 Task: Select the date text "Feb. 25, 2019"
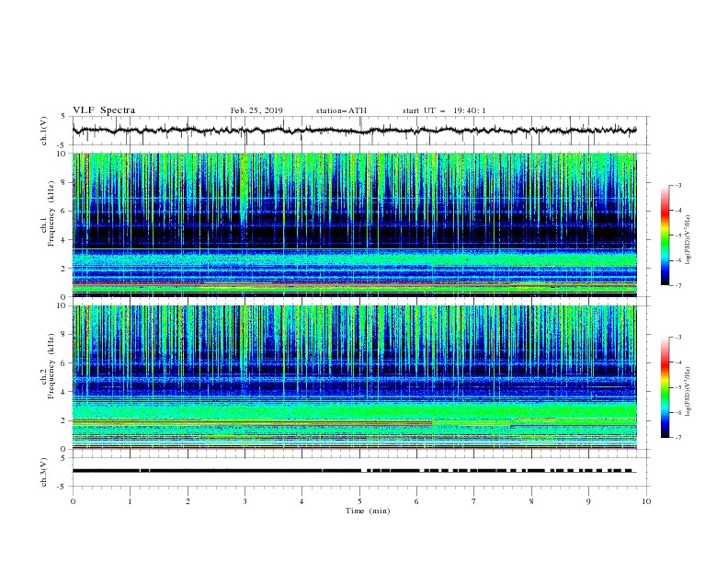[x=256, y=110]
